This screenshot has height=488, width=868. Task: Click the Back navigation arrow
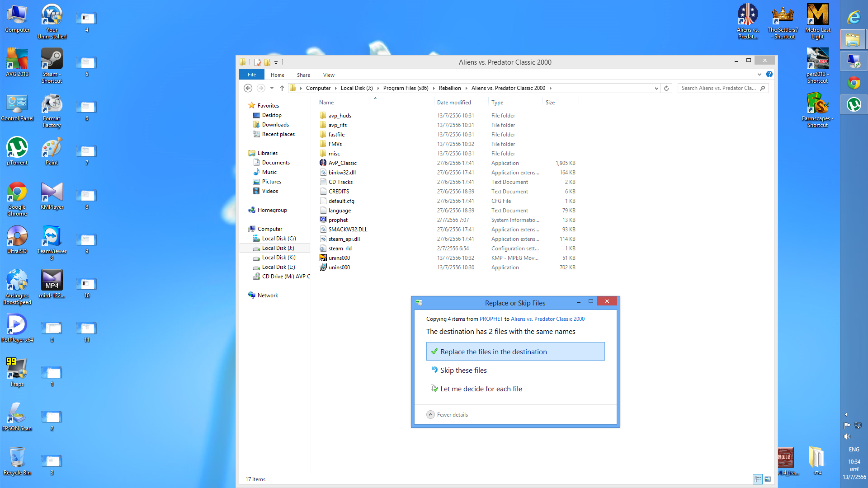pos(248,88)
